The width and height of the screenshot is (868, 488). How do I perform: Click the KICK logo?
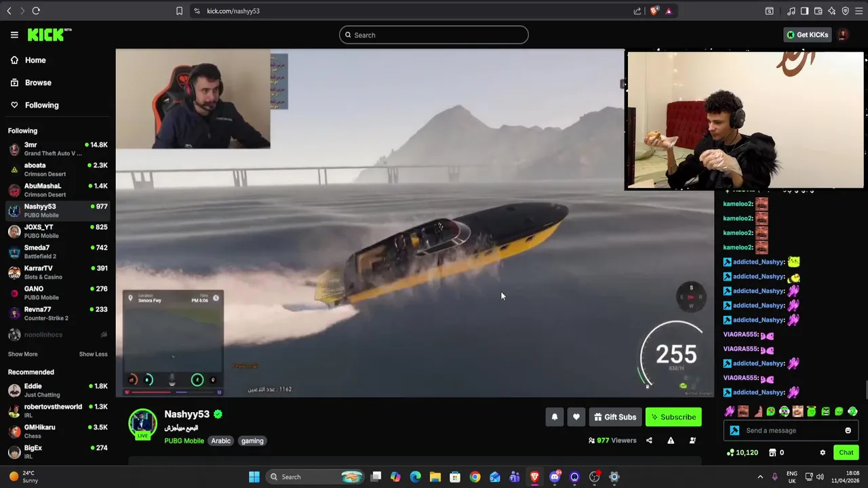click(49, 35)
